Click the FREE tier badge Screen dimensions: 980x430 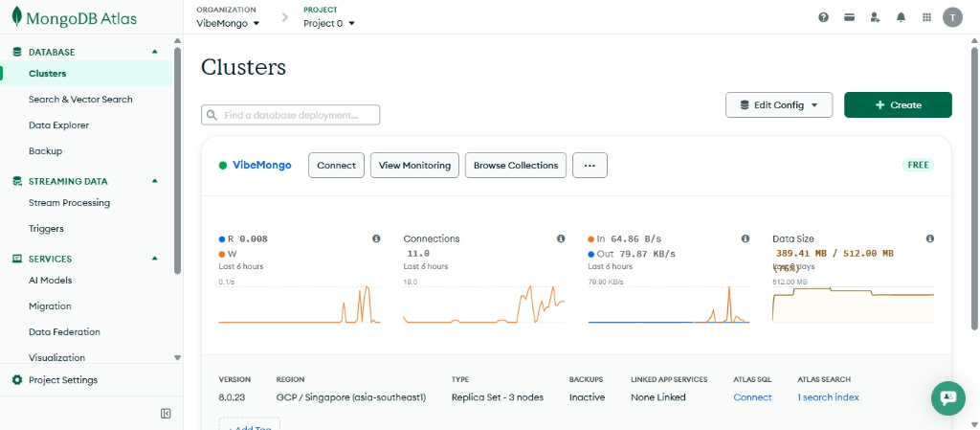918,166
